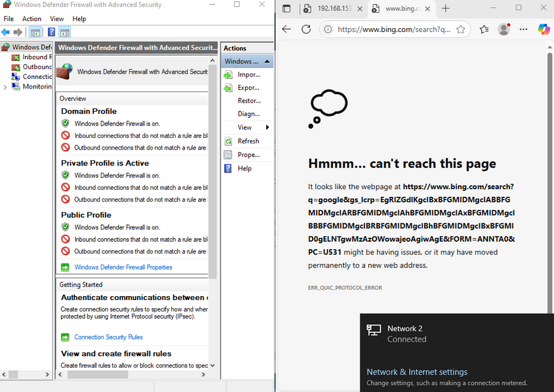This screenshot has height=392, width=554.
Task: Click the Overview section header
Action: pyautogui.click(x=132, y=98)
